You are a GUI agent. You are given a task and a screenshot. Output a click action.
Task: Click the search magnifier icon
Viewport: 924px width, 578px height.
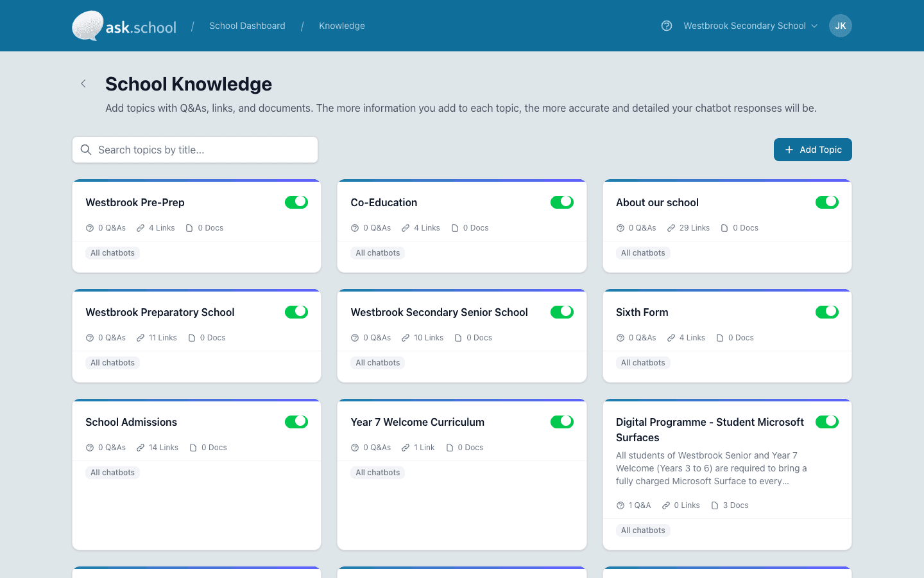pos(86,150)
